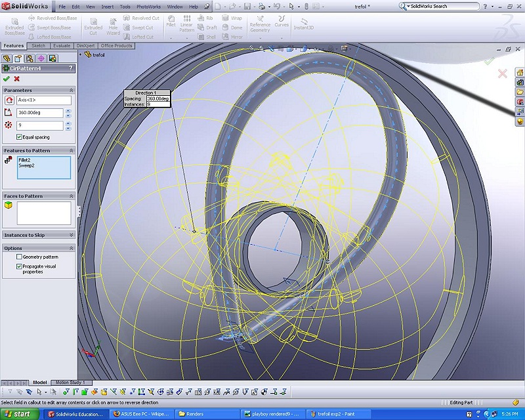Select Fillet2 in Features to Pattern list
The image size is (525, 420).
point(24,160)
